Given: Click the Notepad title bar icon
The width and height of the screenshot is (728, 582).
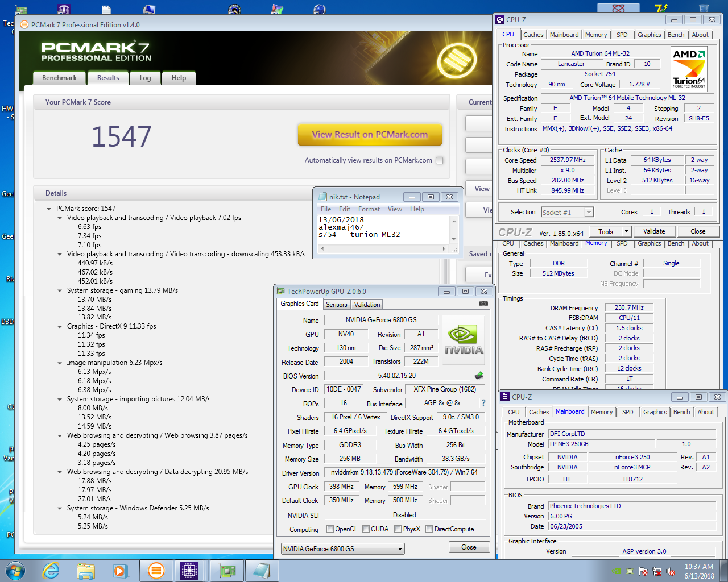Looking at the screenshot, I should (x=323, y=197).
